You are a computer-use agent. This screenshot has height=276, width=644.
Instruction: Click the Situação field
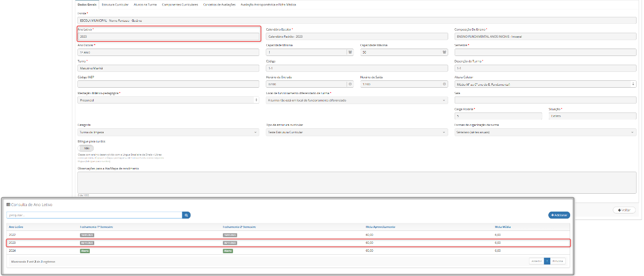tap(592, 116)
